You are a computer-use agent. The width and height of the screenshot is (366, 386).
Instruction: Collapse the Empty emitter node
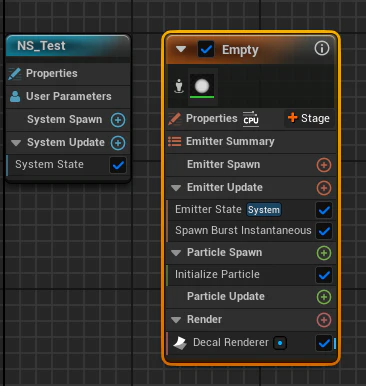point(181,49)
